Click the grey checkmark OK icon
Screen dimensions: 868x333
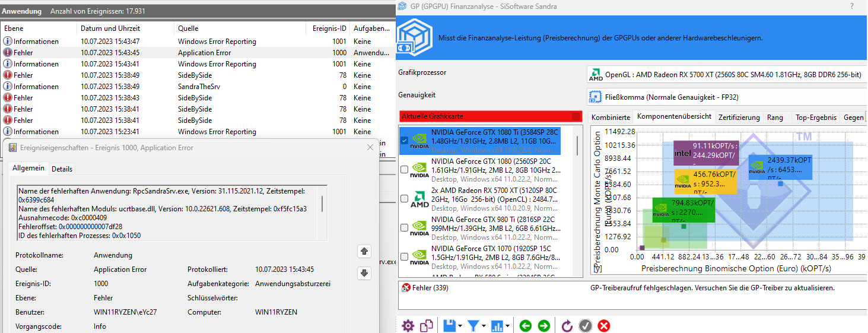click(x=586, y=325)
